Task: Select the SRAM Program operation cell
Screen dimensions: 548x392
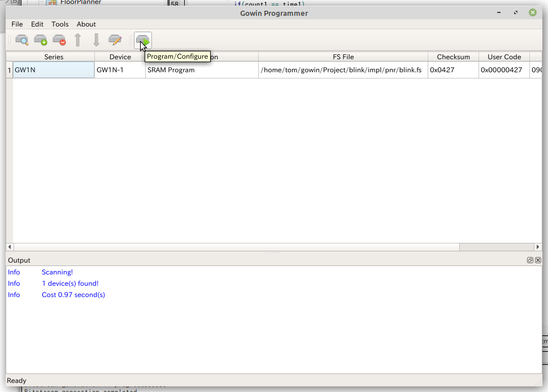Action: (202, 70)
